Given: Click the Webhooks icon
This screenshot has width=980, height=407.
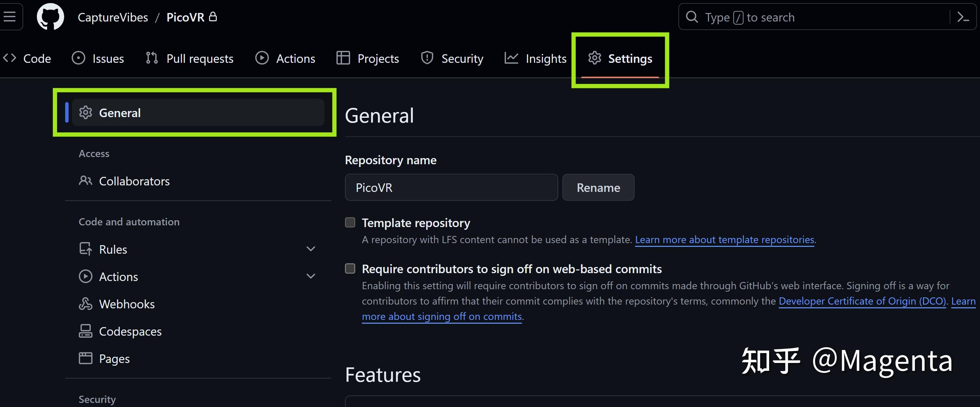Looking at the screenshot, I should (86, 304).
